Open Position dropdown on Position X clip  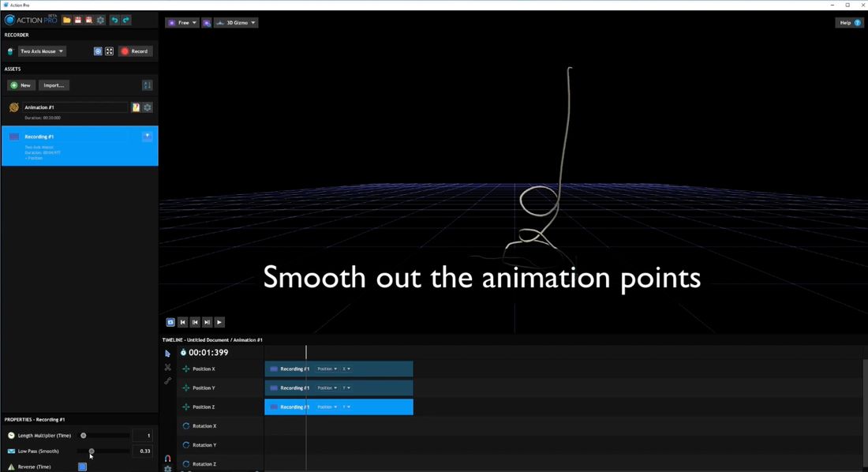[327, 369]
